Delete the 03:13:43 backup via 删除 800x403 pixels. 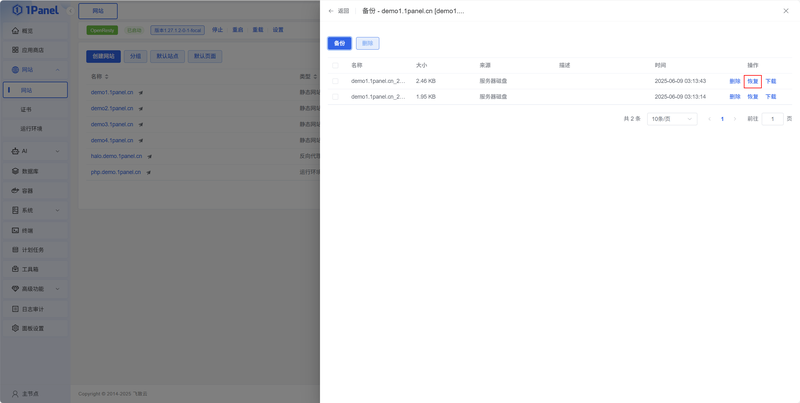click(x=735, y=81)
